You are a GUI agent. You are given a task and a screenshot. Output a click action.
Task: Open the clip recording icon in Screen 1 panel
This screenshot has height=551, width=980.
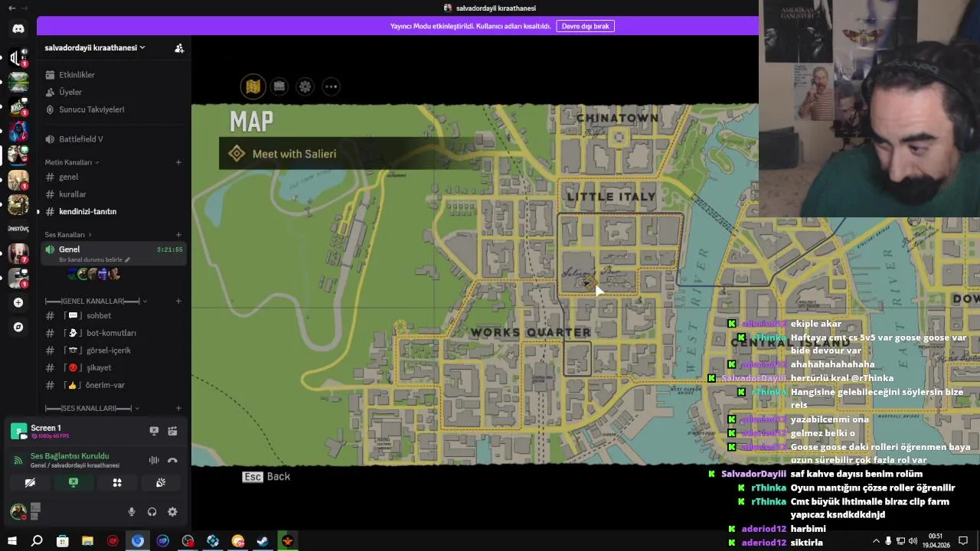coord(172,431)
